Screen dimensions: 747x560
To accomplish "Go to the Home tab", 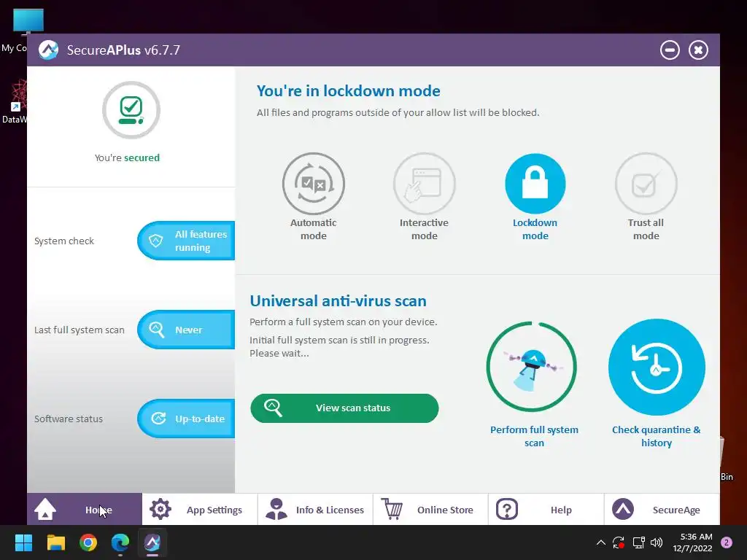I will (85, 510).
